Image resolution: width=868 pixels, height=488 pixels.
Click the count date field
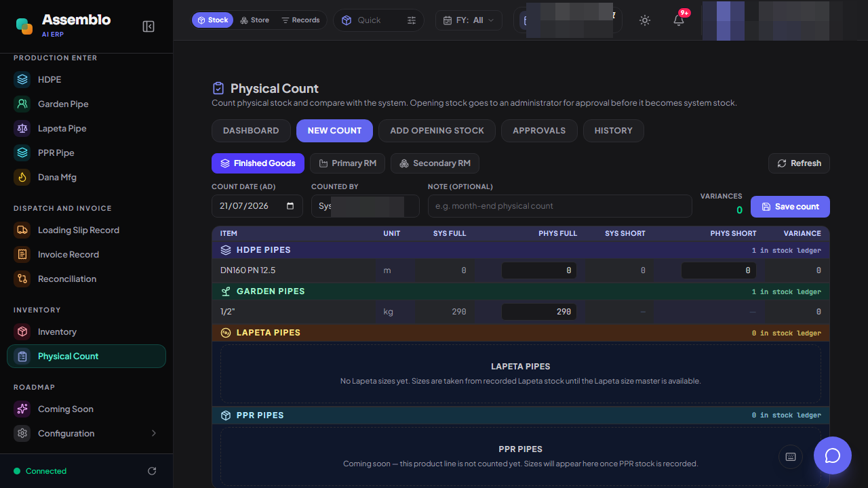[258, 206]
